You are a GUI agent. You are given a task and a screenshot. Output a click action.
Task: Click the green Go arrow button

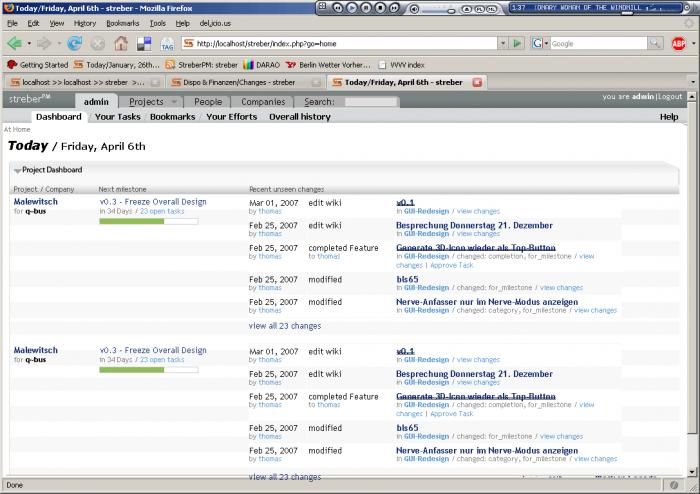tap(517, 43)
